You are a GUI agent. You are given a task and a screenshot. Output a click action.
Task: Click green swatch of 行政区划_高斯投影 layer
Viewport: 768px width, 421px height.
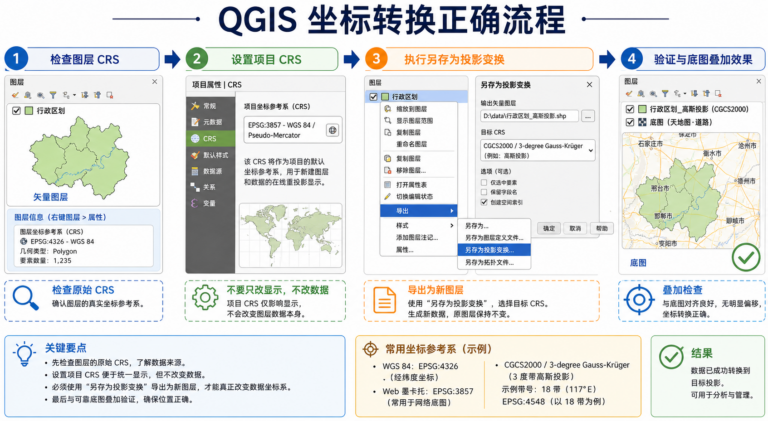[642, 109]
